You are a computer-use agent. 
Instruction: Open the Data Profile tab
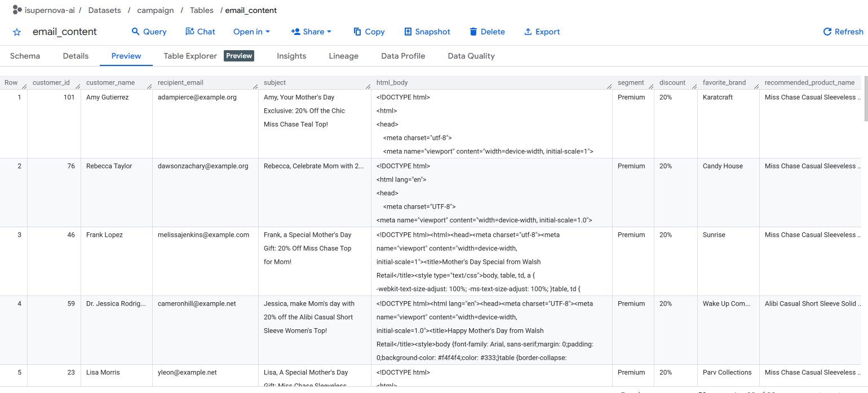(x=403, y=56)
